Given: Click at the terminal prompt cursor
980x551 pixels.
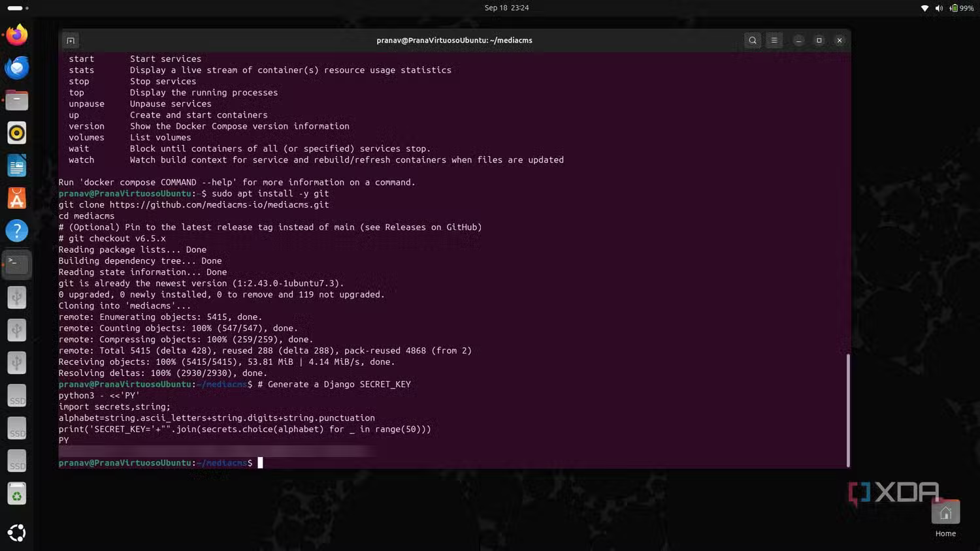Looking at the screenshot, I should coord(260,463).
